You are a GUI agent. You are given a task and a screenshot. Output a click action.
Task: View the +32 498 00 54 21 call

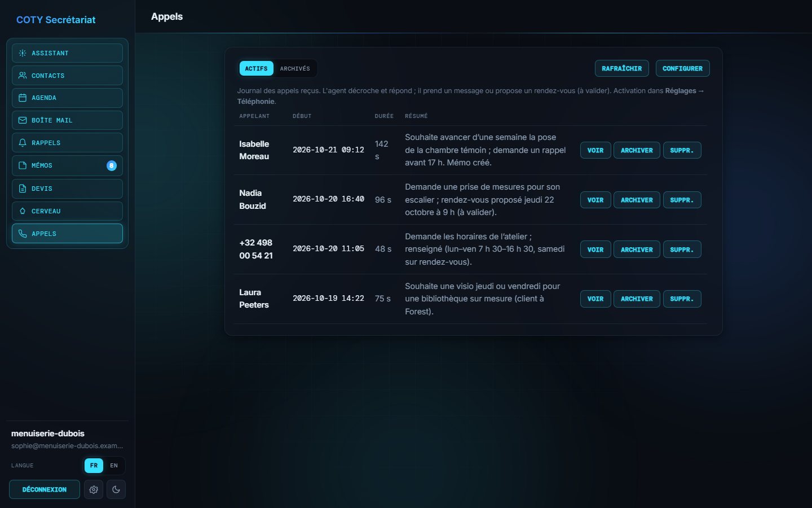coord(595,249)
